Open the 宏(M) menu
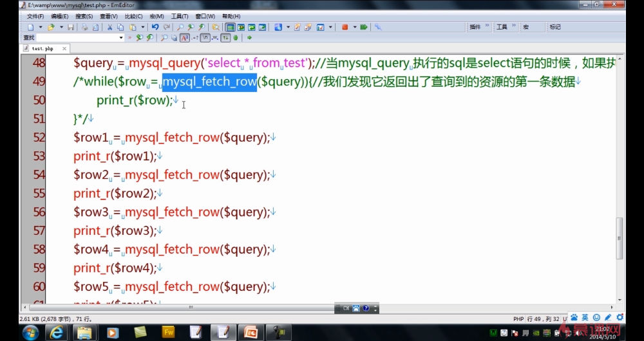Viewport: 644px width, 341px height. 156,17
